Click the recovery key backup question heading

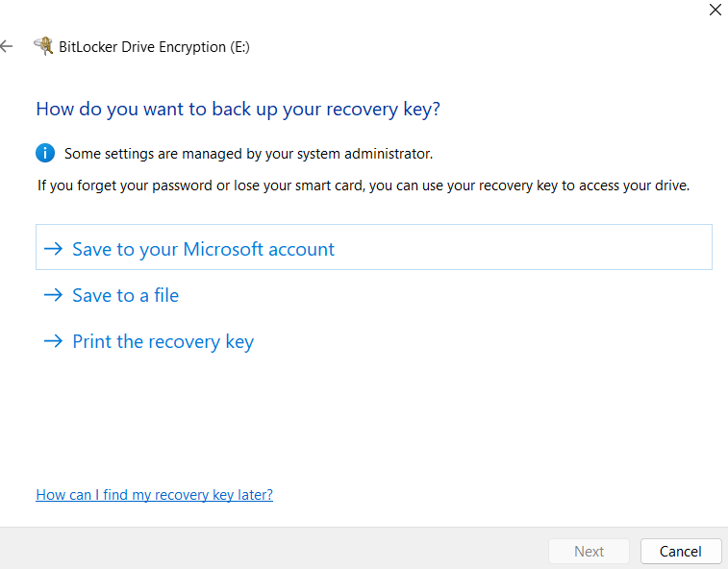coord(238,109)
